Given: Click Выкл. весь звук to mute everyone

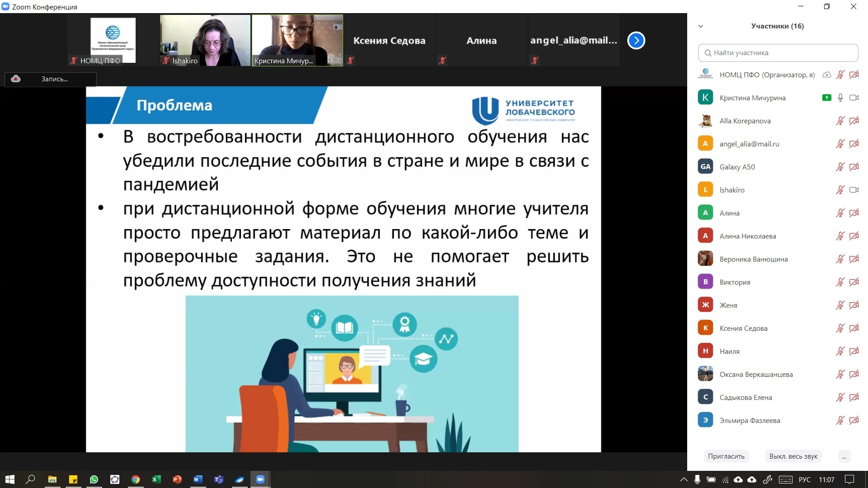Looking at the screenshot, I should [x=793, y=456].
